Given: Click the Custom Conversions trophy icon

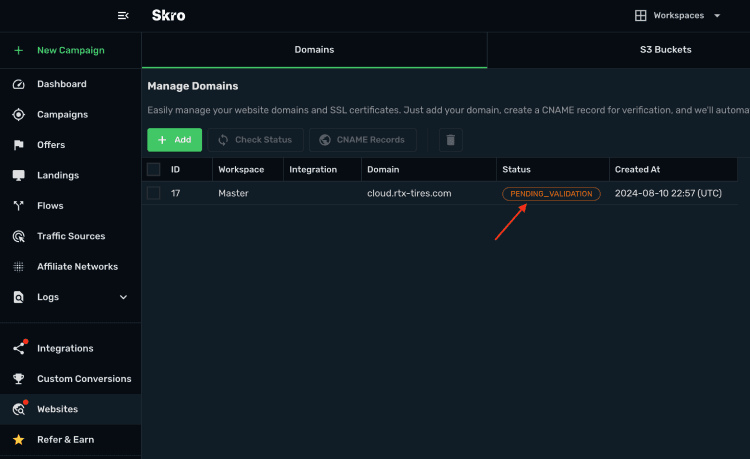Looking at the screenshot, I should [19, 379].
